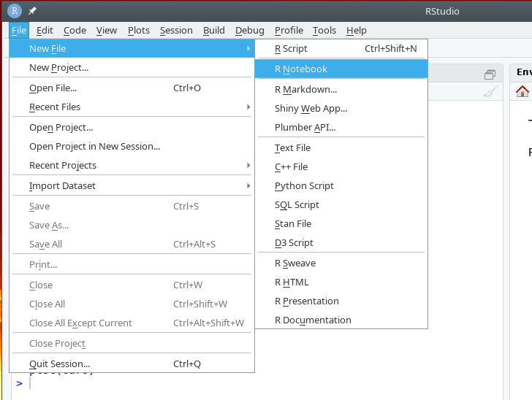
Task: Expand the Import Dataset submenu
Action: [x=132, y=185]
